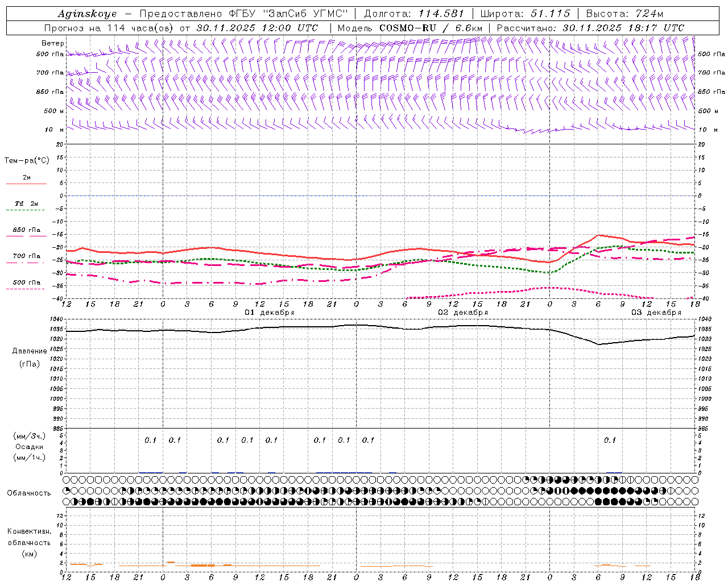Click the Конвективн. convective cloud label

point(29,531)
